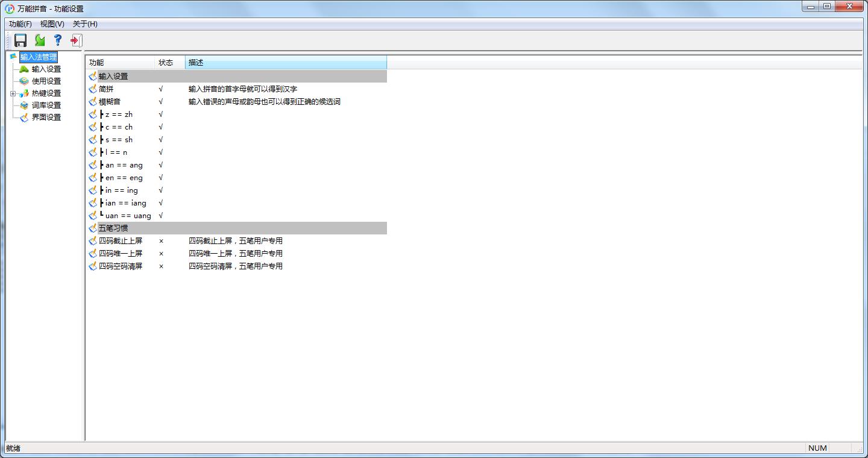Screen dimensions: 868x458
Task: Click the 就绪 status bar text
Action: click(13, 448)
